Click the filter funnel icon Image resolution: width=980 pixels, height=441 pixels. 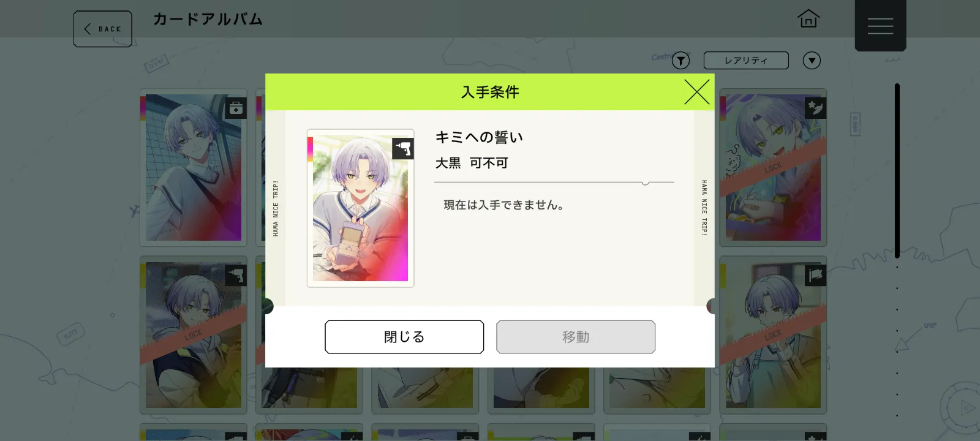tap(680, 61)
